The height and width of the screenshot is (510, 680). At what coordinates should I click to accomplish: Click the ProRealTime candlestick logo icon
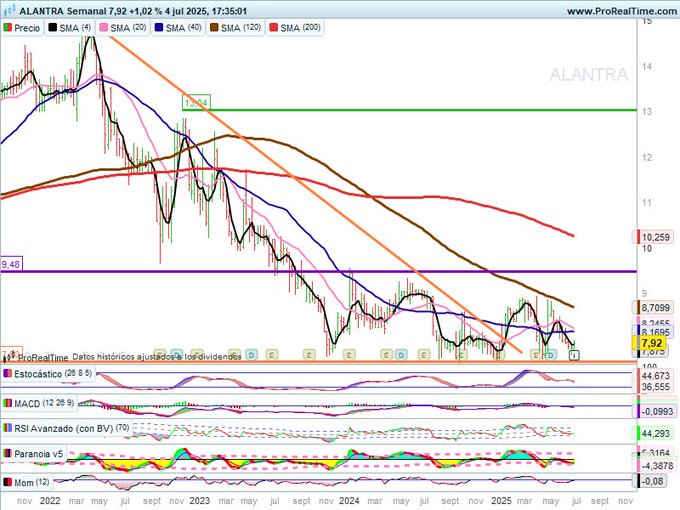(x=8, y=357)
